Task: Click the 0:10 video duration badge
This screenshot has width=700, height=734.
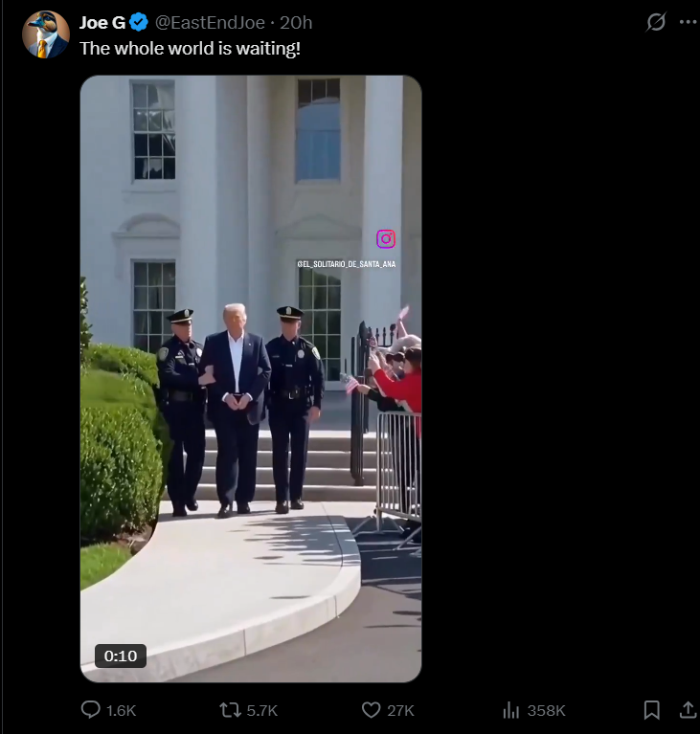Action: click(x=121, y=656)
